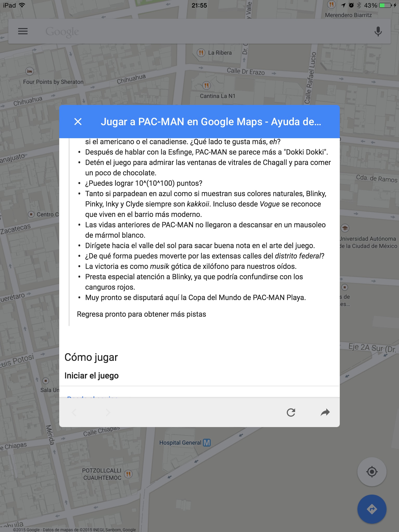The image size is (399, 532).
Task: Tap Four Points by Sheraton hotel icon
Action: pyautogui.click(x=30, y=71)
